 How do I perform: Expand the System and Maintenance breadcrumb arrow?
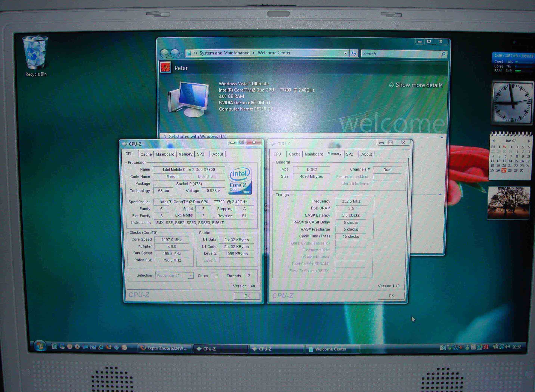click(x=253, y=53)
